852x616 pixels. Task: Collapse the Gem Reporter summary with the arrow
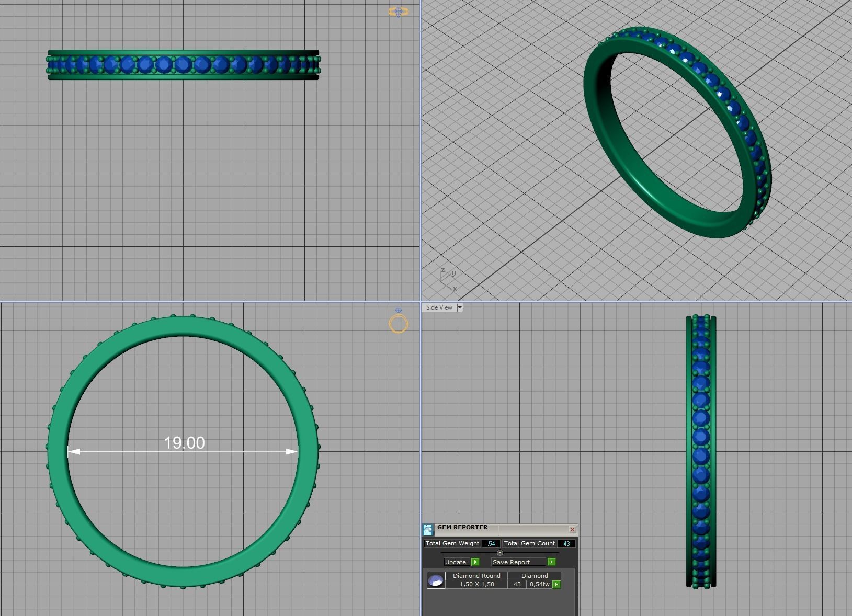[499, 553]
